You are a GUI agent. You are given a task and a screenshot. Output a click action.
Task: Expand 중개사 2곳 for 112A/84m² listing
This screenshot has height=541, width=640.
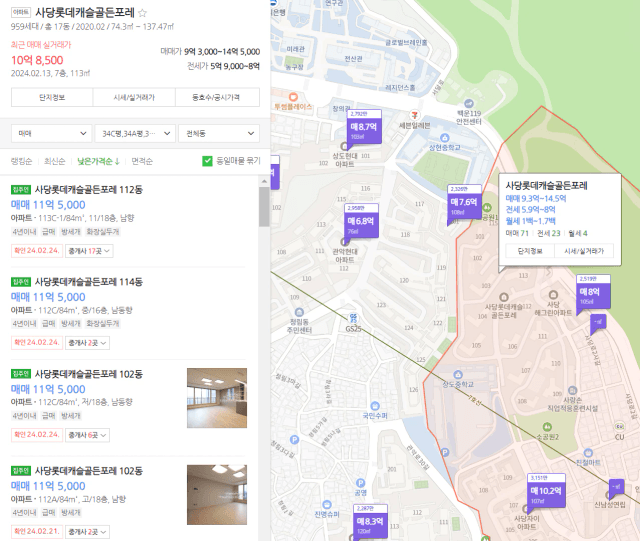pyautogui.click(x=87, y=532)
